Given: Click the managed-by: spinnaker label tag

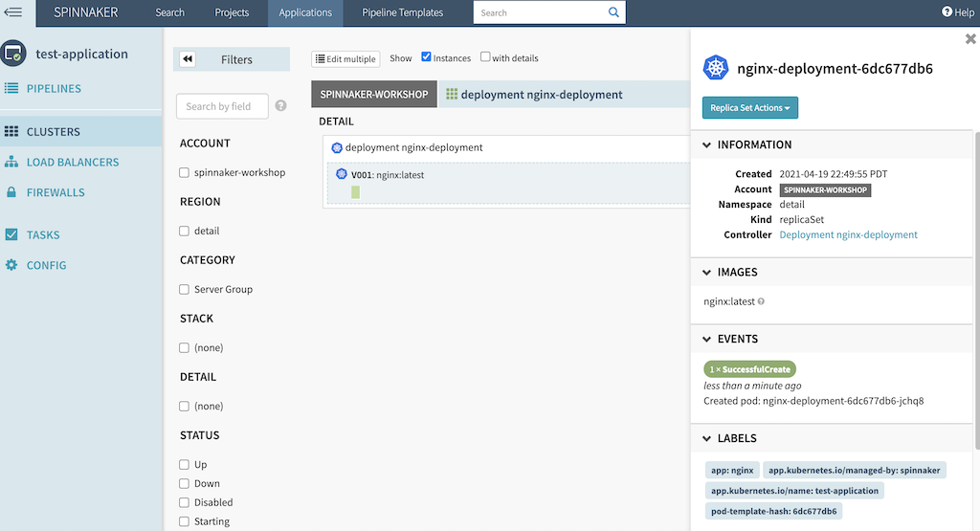Looking at the screenshot, I should [x=854, y=471].
